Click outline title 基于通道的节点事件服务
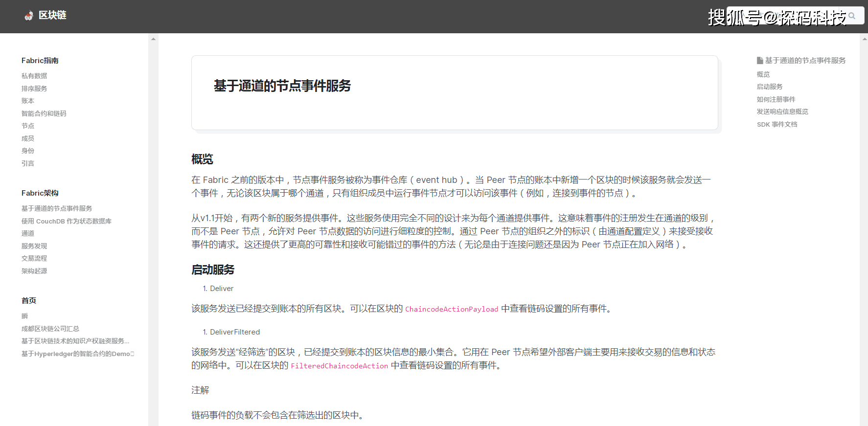868x426 pixels. pyautogui.click(x=805, y=61)
